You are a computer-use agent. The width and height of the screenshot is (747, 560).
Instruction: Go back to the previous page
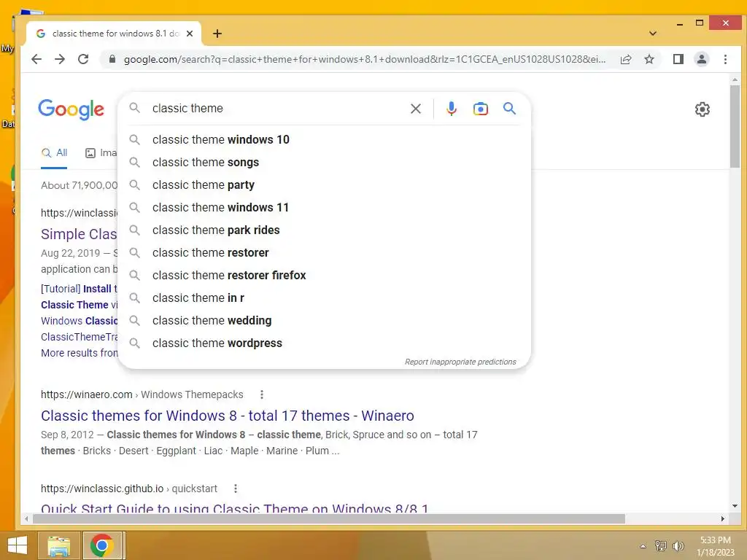[36, 59]
